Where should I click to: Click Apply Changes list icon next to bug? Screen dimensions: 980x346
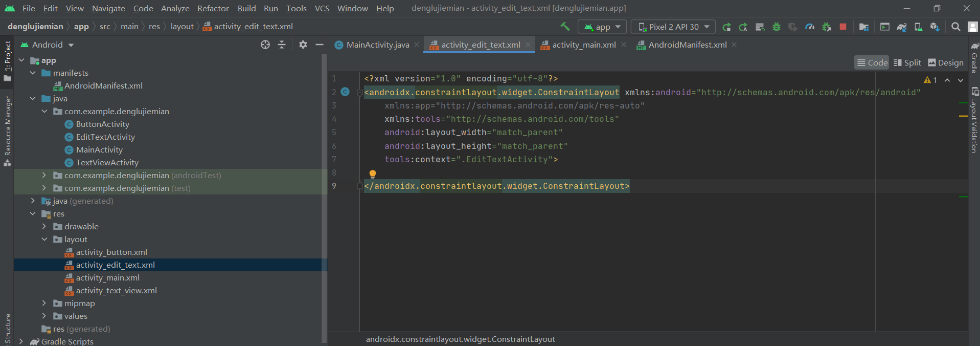coord(760,27)
